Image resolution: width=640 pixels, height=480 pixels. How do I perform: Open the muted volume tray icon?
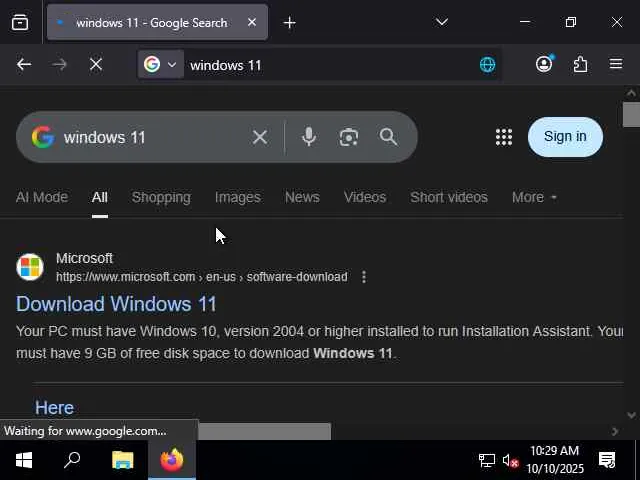click(510, 461)
